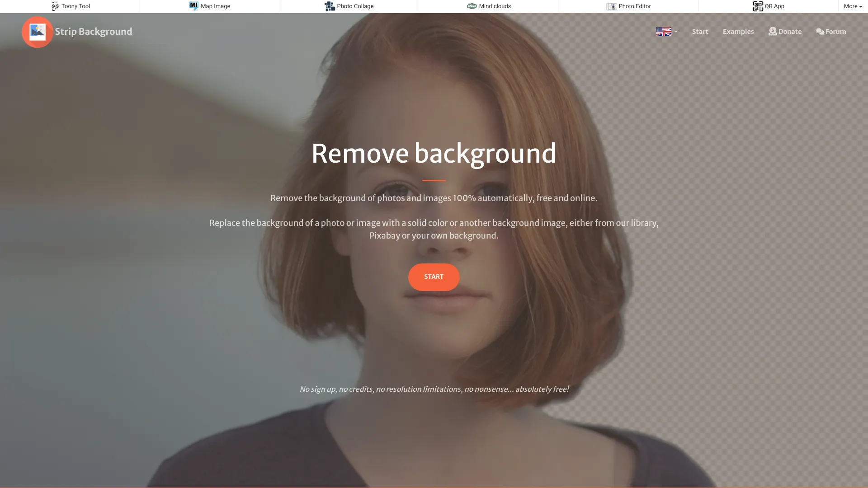Click the Map Image icon

pos(194,7)
